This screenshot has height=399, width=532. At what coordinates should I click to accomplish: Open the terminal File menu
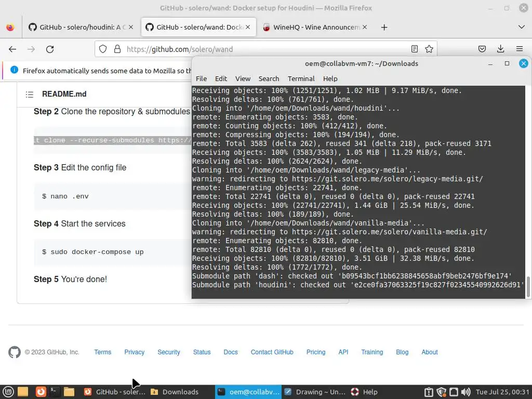click(x=201, y=79)
